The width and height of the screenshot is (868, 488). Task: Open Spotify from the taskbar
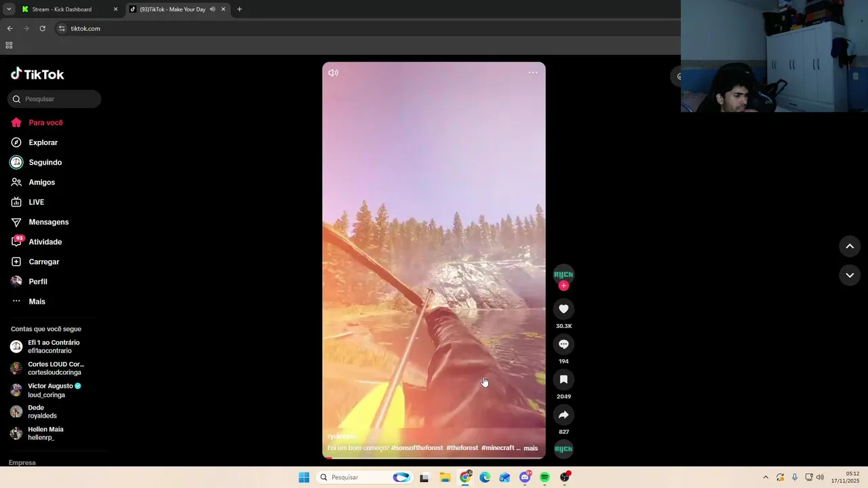pyautogui.click(x=545, y=477)
